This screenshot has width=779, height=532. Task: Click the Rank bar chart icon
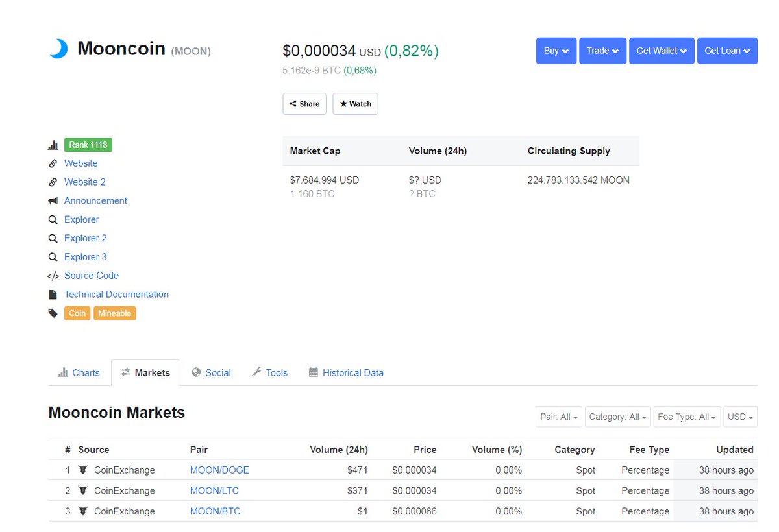(53, 145)
